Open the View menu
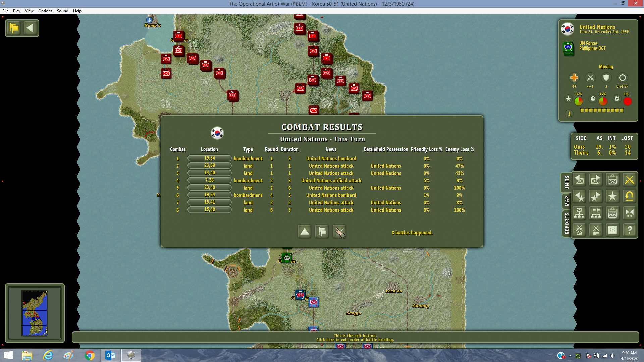The image size is (644, 362). click(x=29, y=11)
